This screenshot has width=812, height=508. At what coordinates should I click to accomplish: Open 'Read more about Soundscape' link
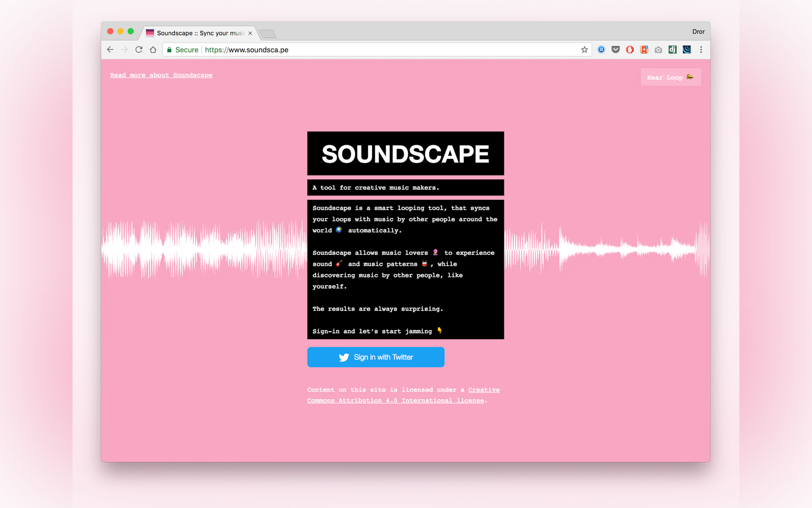click(161, 75)
